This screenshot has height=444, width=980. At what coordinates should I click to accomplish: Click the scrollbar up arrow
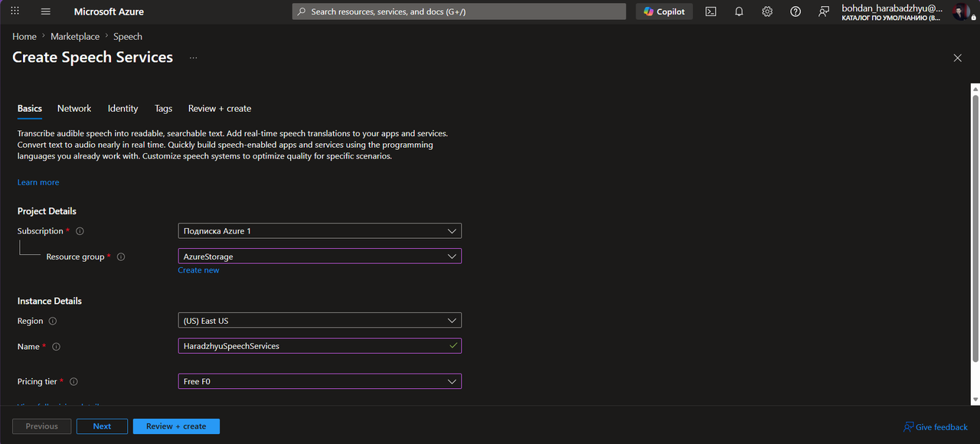(975, 88)
